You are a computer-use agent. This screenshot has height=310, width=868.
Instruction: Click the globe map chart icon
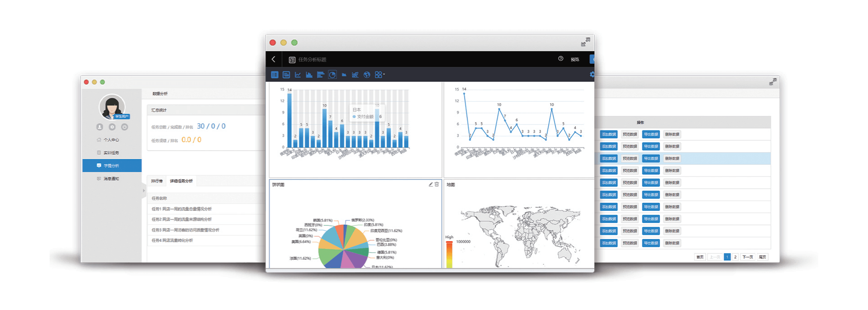click(367, 75)
